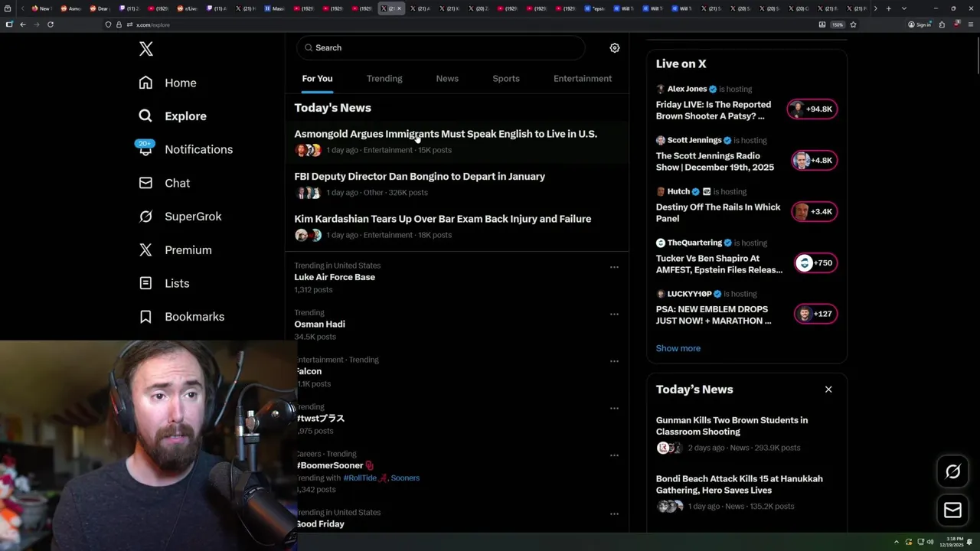This screenshot has width=980, height=551.
Task: Open Destiny Off The Rails space title
Action: coord(718,213)
